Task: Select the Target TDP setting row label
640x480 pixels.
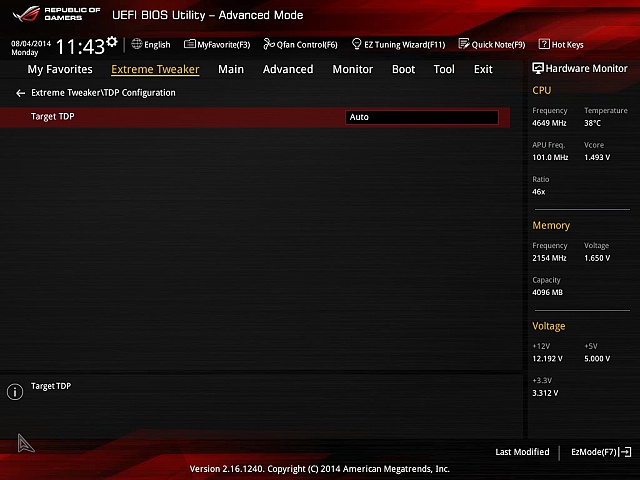Action: point(53,117)
